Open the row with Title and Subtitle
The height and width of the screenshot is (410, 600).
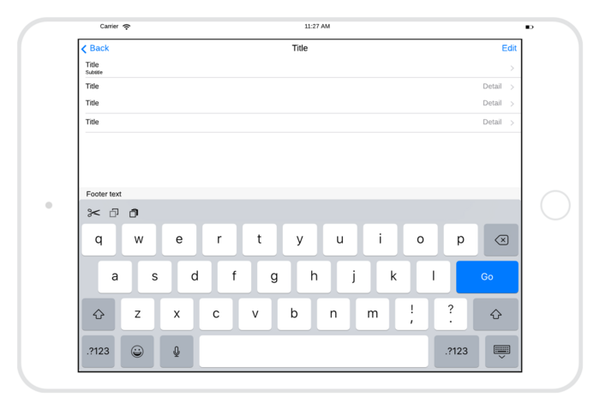click(298, 68)
